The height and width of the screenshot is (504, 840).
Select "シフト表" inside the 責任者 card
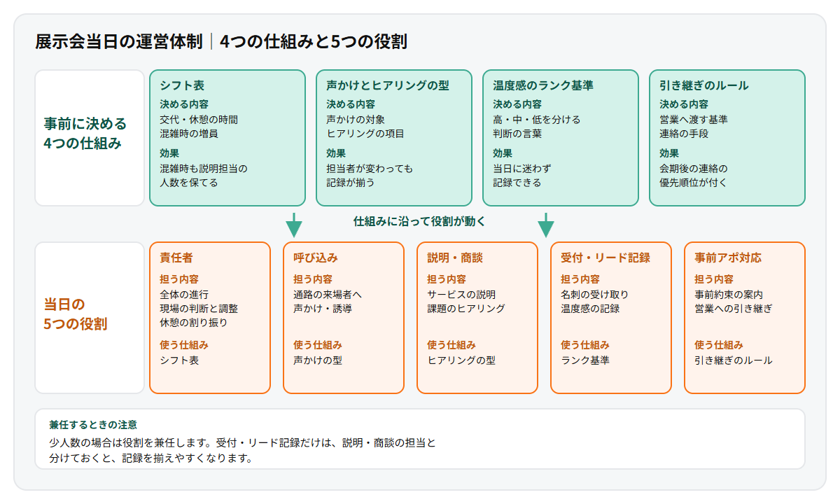point(179,360)
